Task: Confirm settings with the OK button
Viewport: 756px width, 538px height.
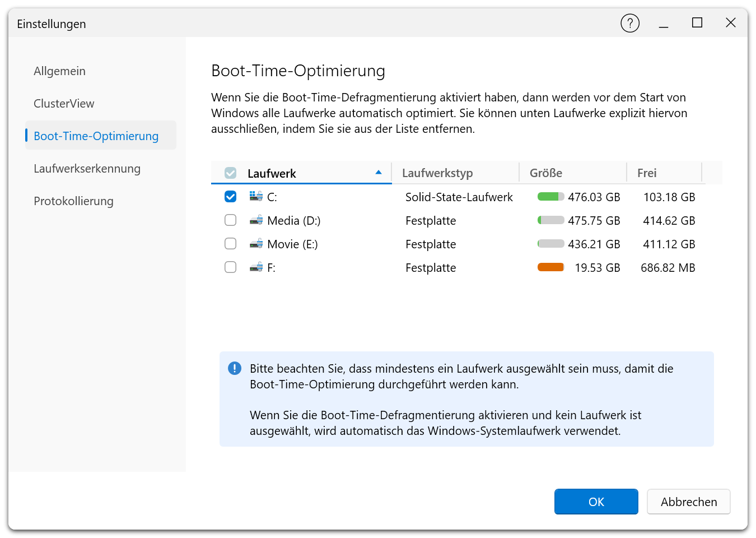Action: coord(596,502)
